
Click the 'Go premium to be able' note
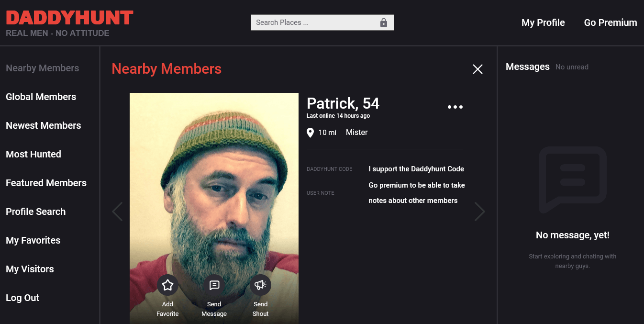pos(417,193)
